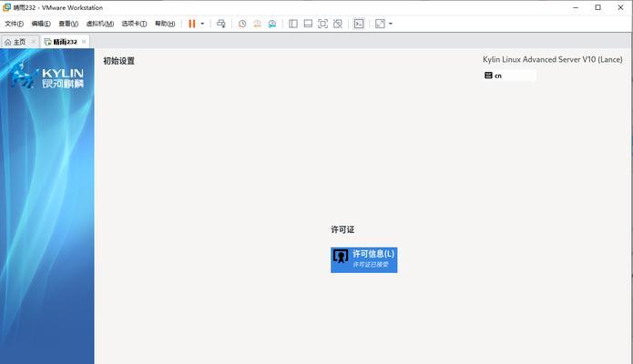Image resolution: width=633 pixels, height=364 pixels.
Task: Close the 主页 tab
Action: click(x=34, y=42)
